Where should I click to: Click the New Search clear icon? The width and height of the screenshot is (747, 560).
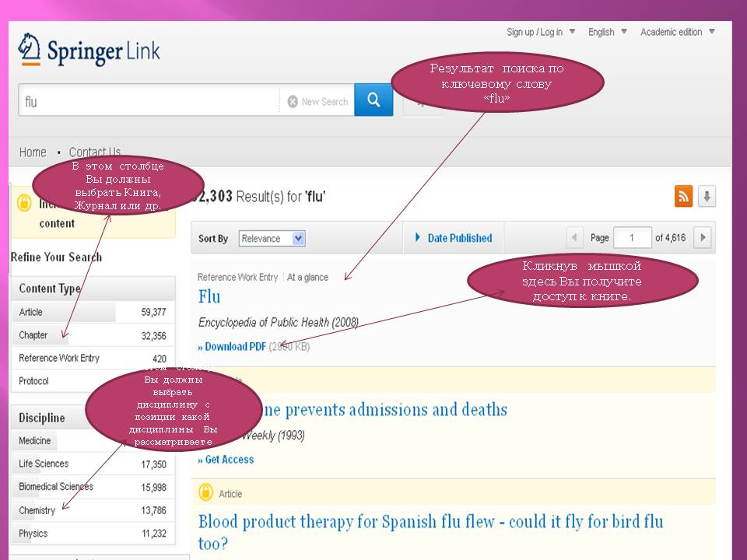293,102
